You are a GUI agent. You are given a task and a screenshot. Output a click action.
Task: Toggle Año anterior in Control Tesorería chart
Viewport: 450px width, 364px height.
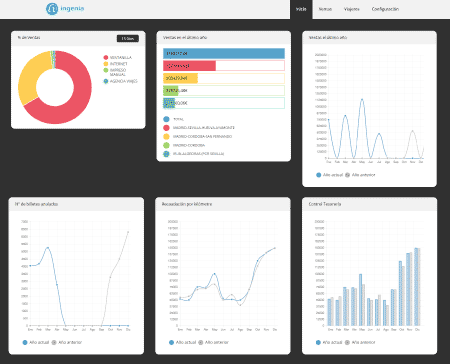pyautogui.click(x=360, y=342)
